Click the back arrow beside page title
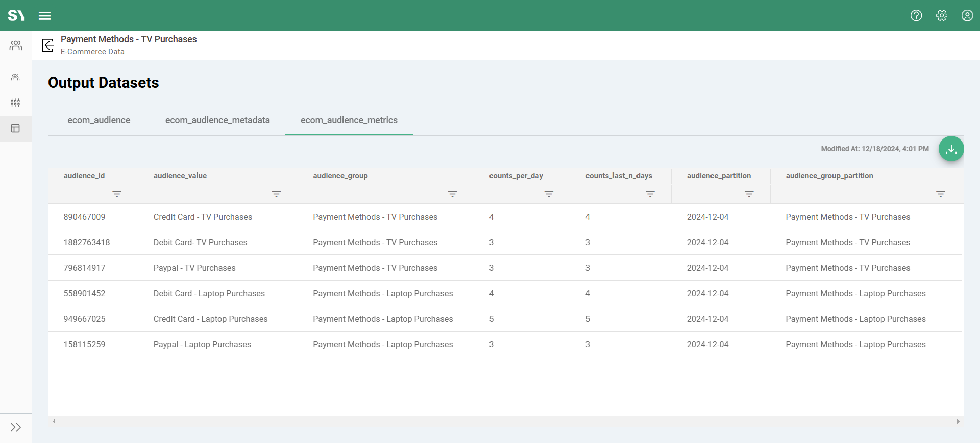This screenshot has width=980, height=443. pos(48,45)
